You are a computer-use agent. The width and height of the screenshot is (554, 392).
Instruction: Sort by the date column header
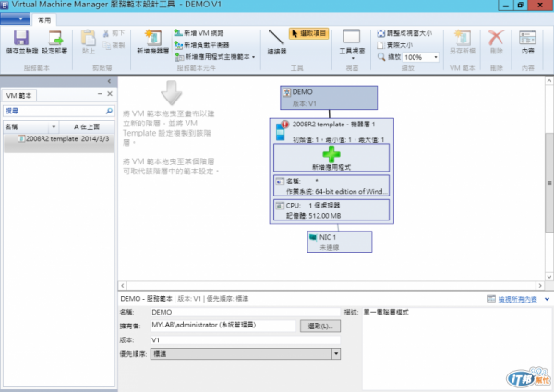point(87,126)
